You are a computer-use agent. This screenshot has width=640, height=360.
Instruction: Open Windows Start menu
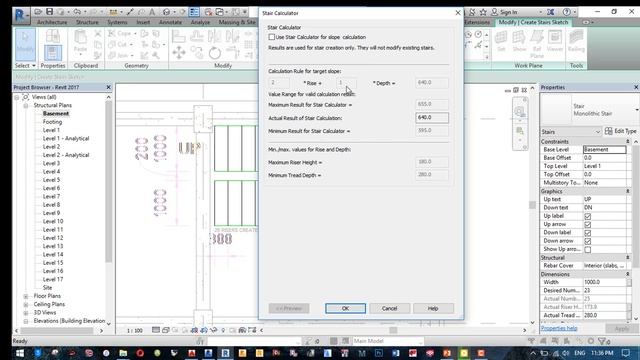[20, 353]
